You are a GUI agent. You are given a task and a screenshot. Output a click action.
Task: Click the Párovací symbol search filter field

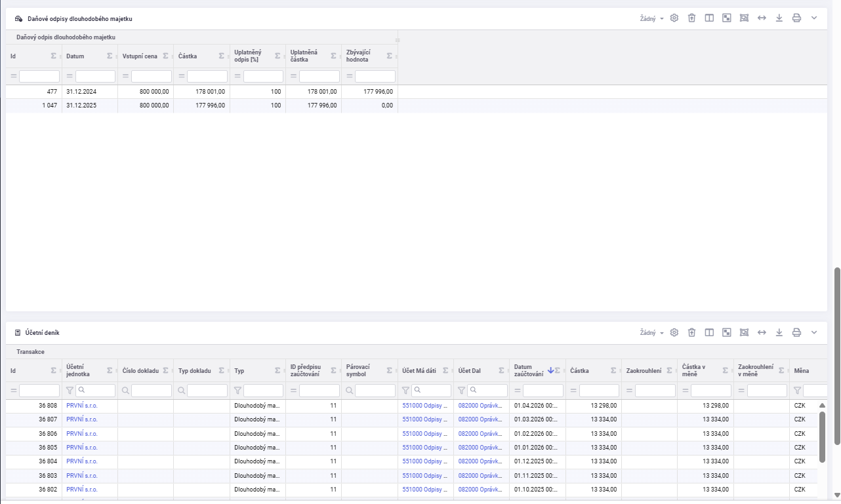click(x=375, y=391)
